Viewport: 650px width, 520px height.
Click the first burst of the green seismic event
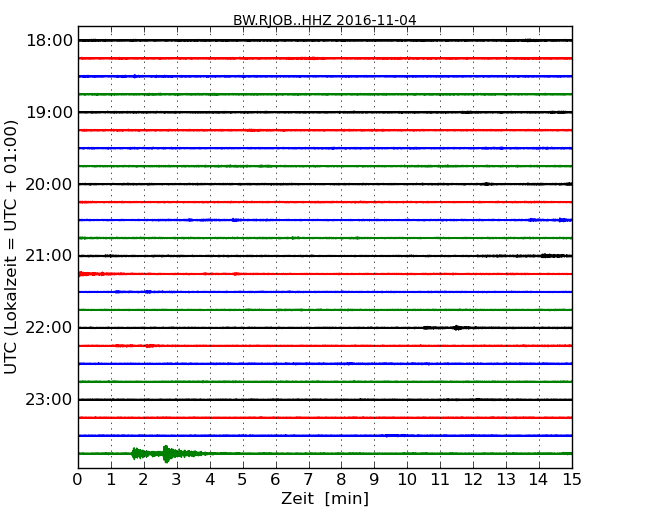pyautogui.click(x=140, y=454)
